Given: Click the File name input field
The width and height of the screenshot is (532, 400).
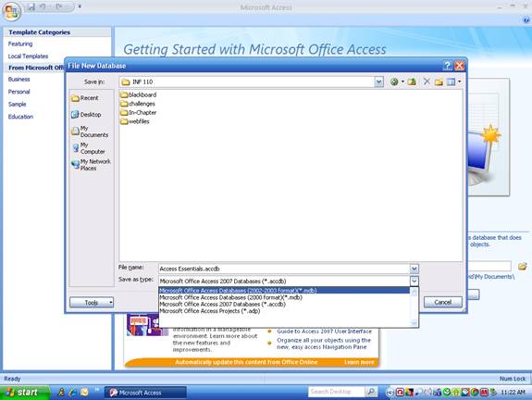Looking at the screenshot, I should click(284, 269).
